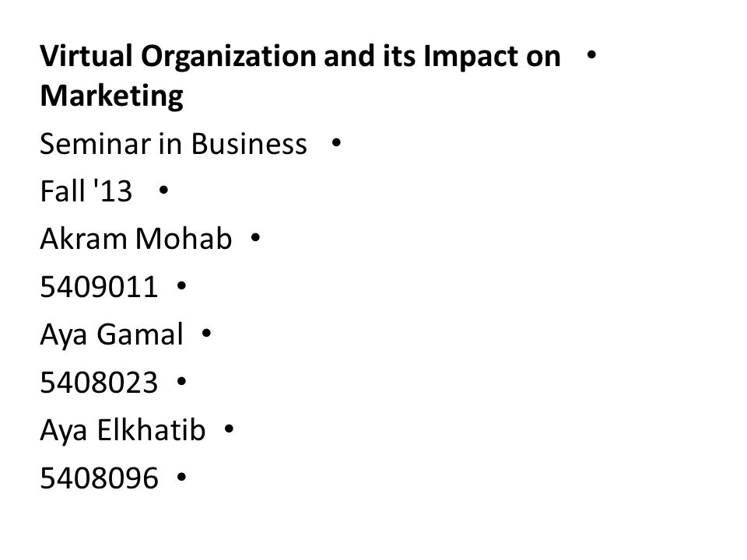Viewport: 747px width, 560px height.
Task: Select the name Aya Elkhatib
Action: point(123,430)
